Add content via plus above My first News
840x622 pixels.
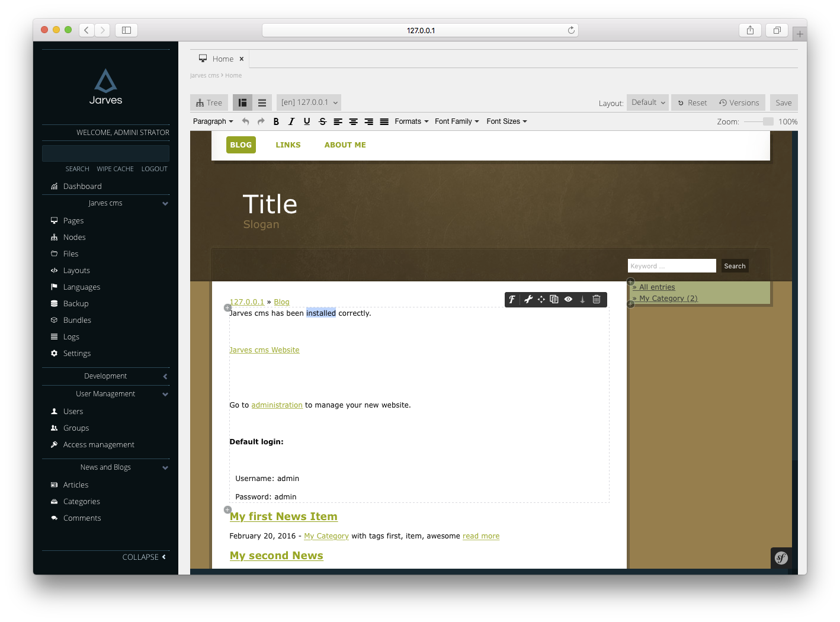tap(227, 509)
